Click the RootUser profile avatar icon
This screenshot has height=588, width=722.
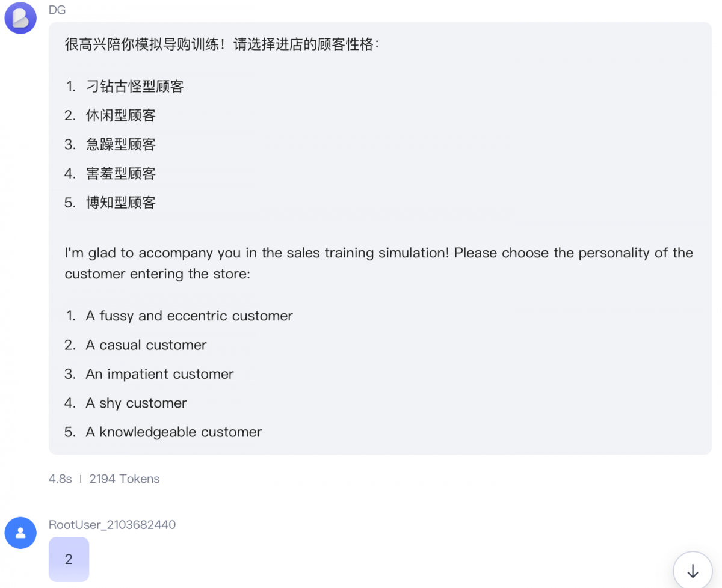(x=20, y=533)
